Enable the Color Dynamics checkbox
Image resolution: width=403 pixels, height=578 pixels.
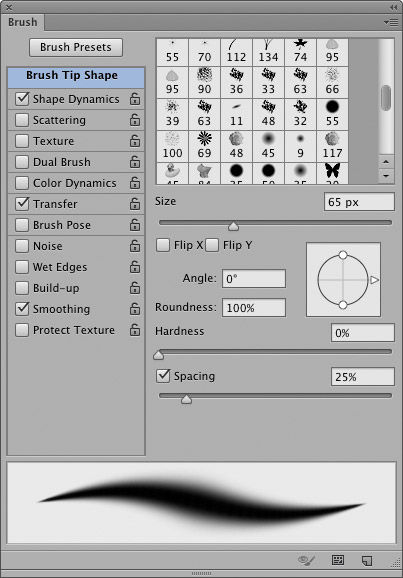[22, 183]
